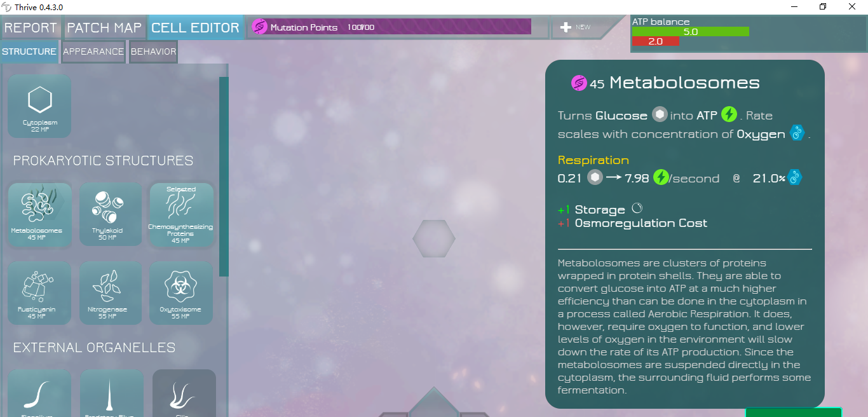Pick the Thylakoid prokaryotic structure
This screenshot has width=868, height=417.
[111, 214]
